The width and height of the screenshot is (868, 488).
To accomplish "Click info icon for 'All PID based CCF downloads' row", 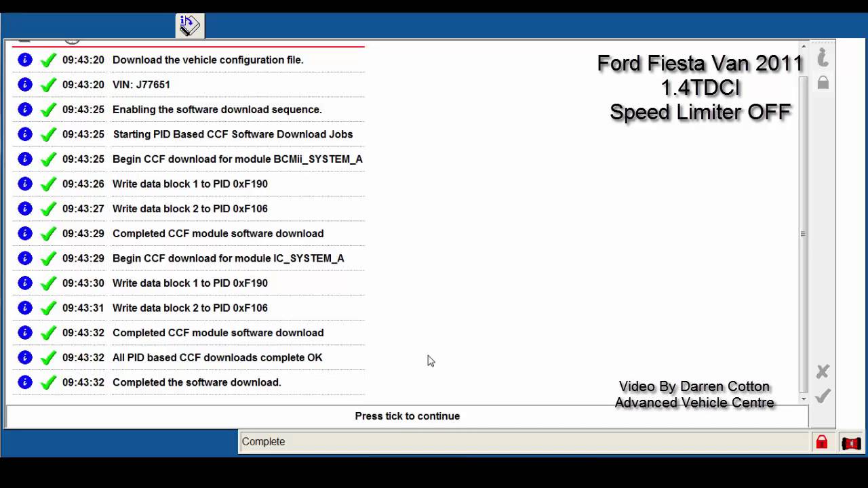I will (x=25, y=357).
